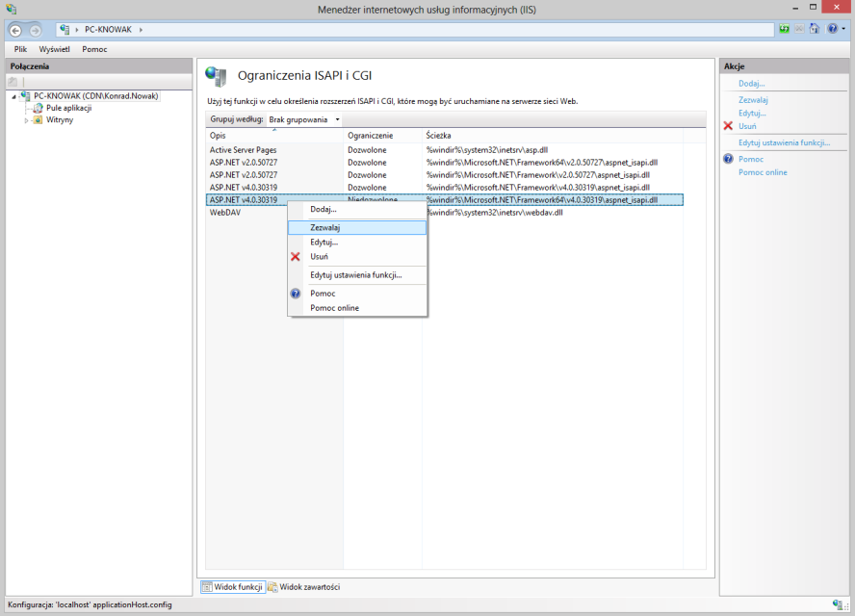Switch to Widok zawartości tab

(x=303, y=586)
